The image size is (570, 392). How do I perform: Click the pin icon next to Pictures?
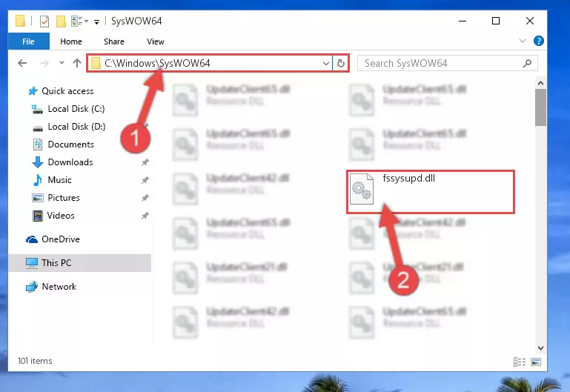point(145,198)
